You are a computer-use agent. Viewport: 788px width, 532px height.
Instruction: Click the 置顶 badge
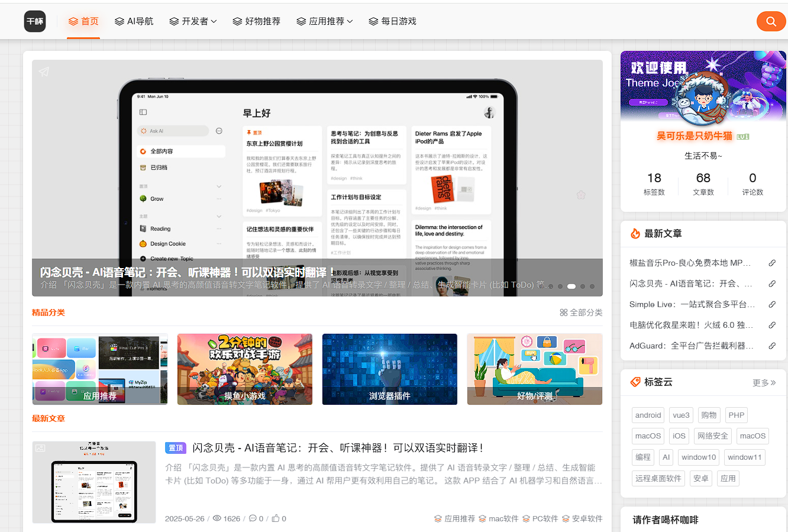(x=176, y=448)
